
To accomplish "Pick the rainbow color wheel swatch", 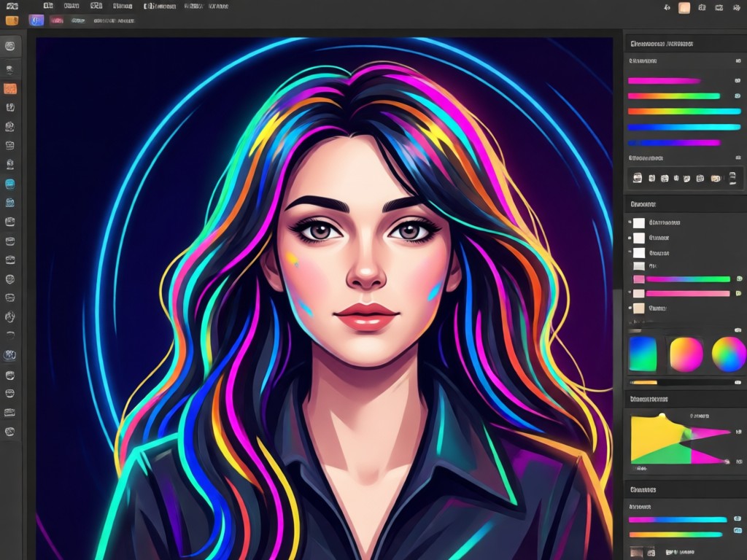I will (729, 354).
